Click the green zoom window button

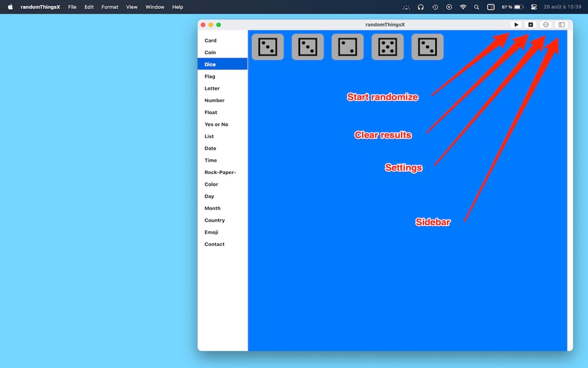(x=218, y=25)
